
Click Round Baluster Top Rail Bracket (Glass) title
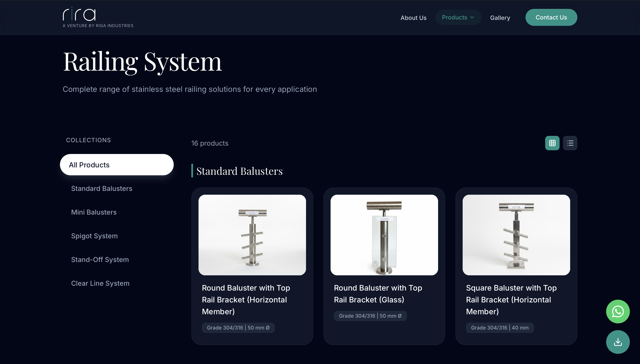click(x=378, y=294)
